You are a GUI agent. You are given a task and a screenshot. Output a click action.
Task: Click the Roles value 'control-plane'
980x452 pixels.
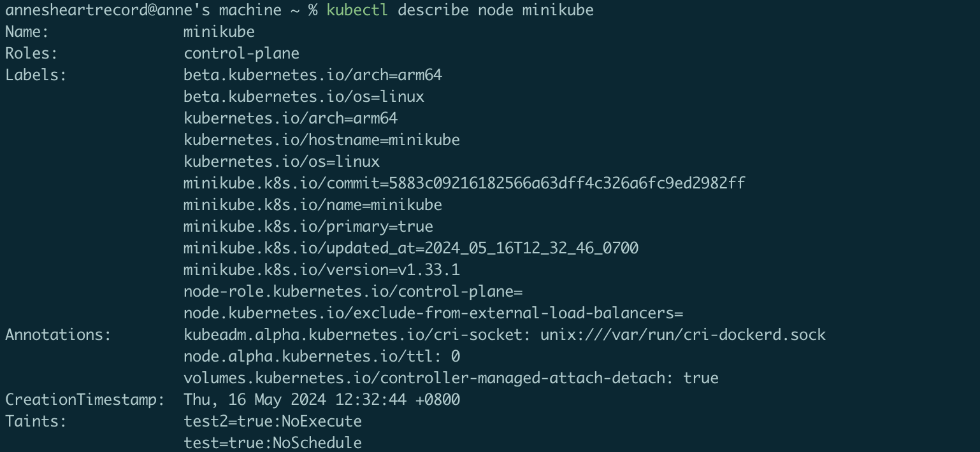[241, 53]
